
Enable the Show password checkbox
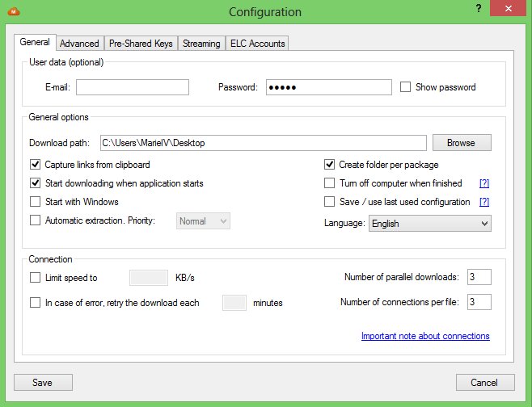405,87
